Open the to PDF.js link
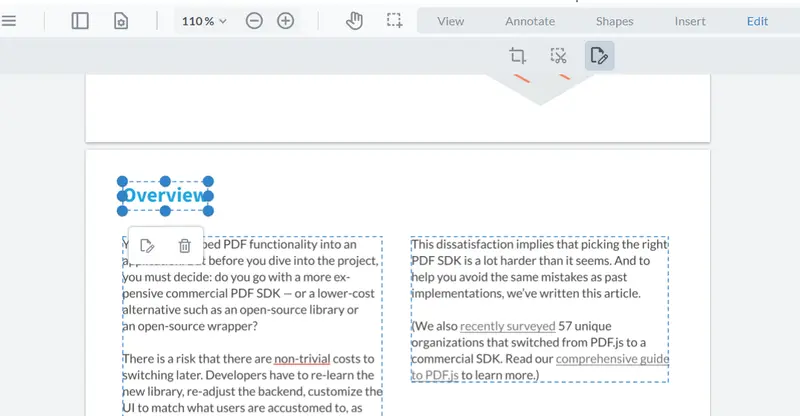800x416 pixels. point(435,375)
